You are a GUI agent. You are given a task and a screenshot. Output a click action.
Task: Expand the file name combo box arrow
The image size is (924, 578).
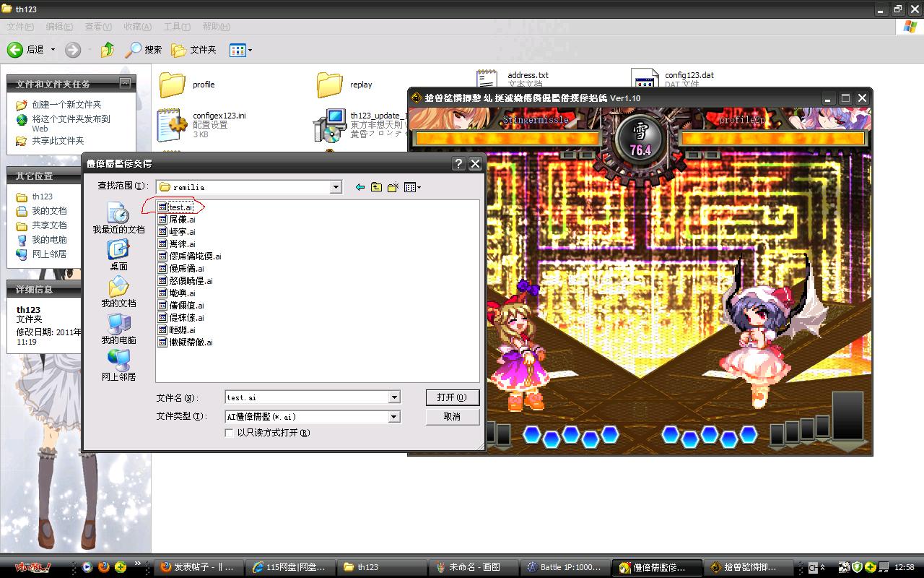pyautogui.click(x=394, y=397)
